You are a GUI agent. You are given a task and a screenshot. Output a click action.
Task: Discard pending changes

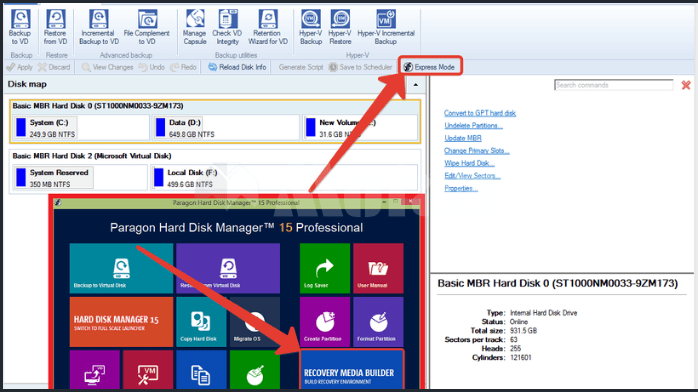pos(54,67)
